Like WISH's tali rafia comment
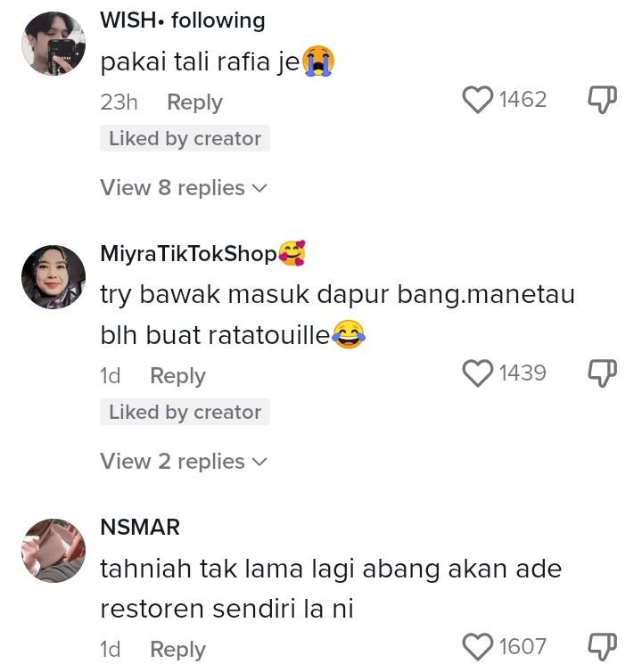642x672 pixels. click(478, 100)
